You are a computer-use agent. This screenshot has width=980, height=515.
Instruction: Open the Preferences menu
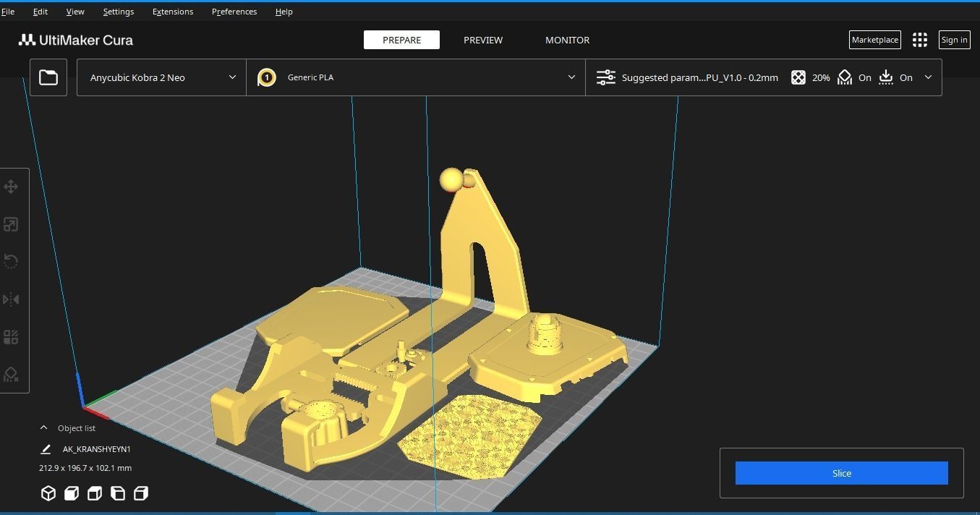[234, 12]
